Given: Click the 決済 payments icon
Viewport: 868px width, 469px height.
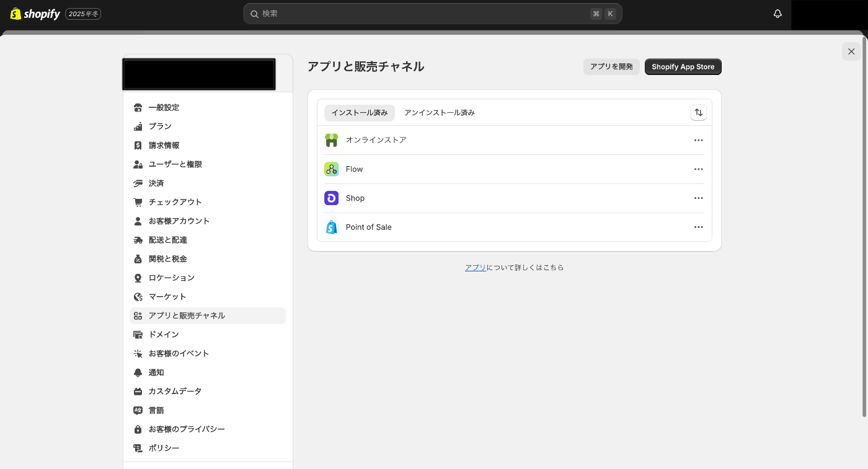Looking at the screenshot, I should click(x=138, y=183).
